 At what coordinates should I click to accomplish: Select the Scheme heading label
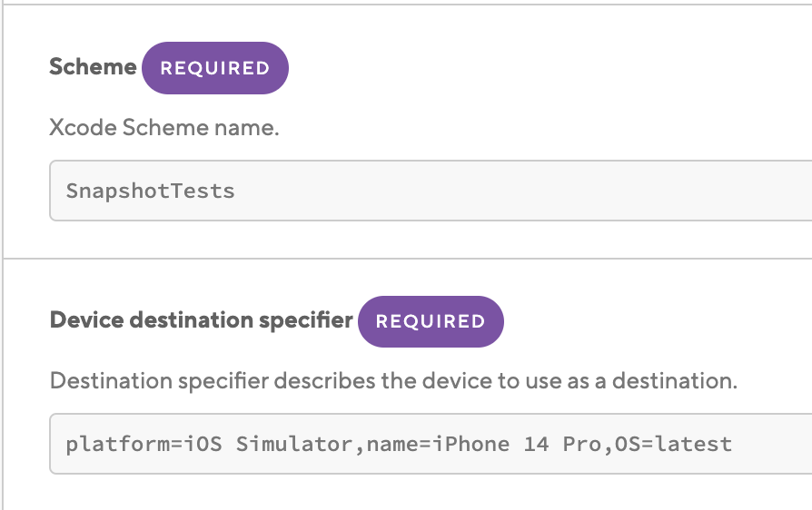pyautogui.click(x=93, y=67)
